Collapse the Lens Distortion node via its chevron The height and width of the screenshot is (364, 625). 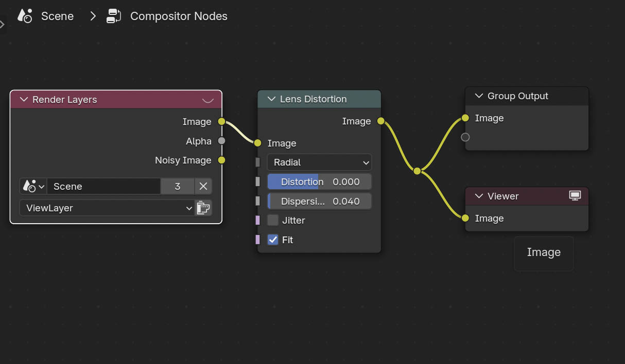click(271, 99)
